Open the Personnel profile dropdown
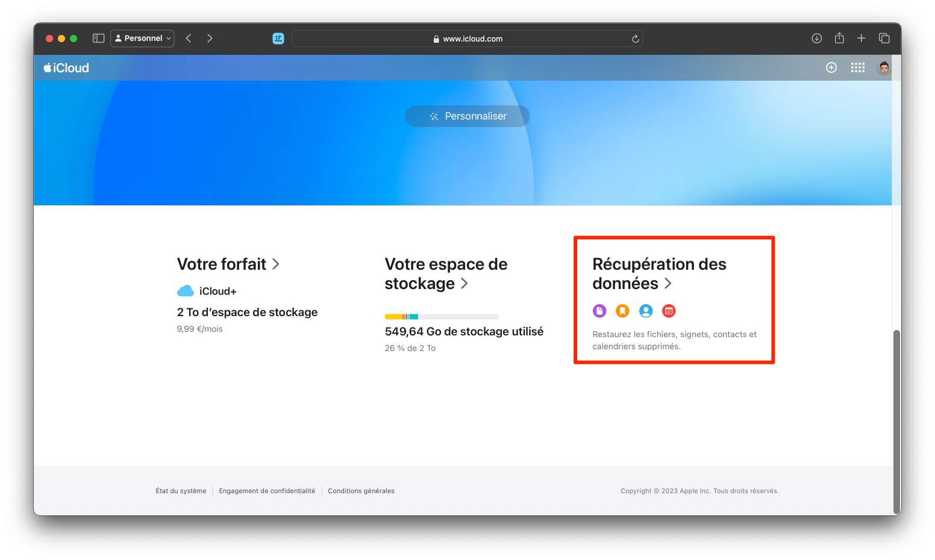Screen dimensions: 935x560 143,38
